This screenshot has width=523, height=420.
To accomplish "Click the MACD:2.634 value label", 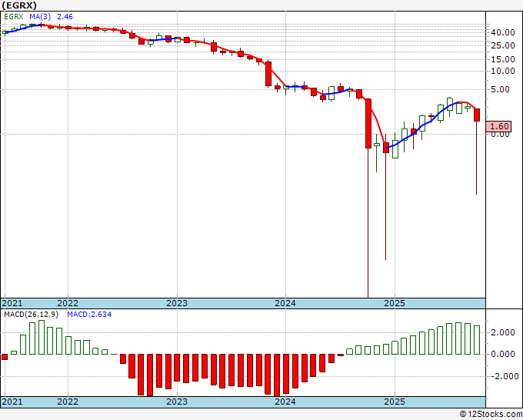I will coord(89,315).
